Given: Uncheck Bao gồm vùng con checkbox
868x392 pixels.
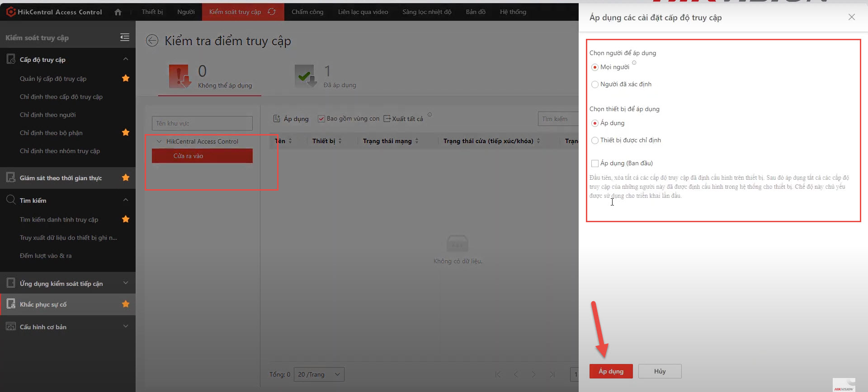Looking at the screenshot, I should (321, 119).
